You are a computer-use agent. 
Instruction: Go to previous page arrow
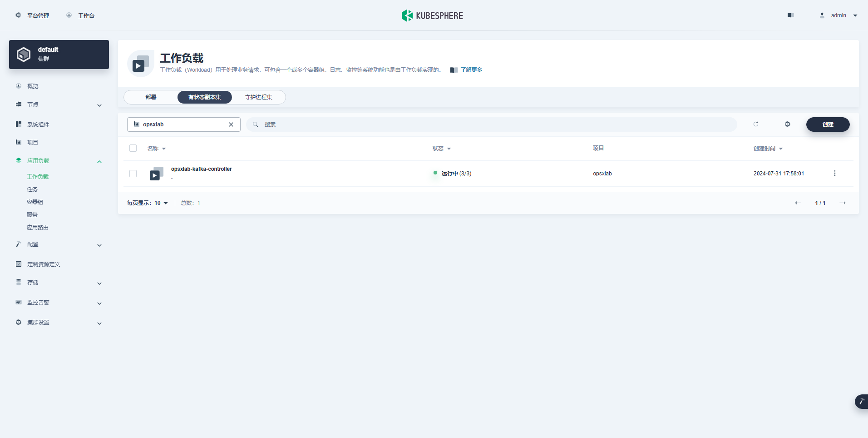pyautogui.click(x=798, y=203)
